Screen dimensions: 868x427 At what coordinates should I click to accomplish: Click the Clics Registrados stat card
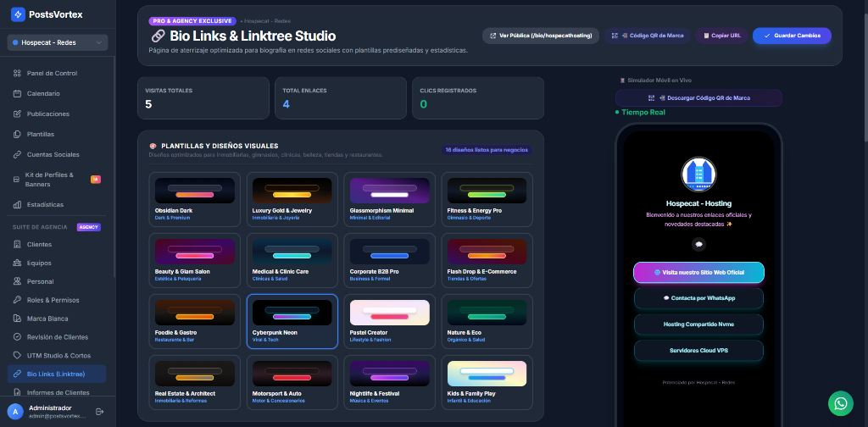click(x=478, y=98)
